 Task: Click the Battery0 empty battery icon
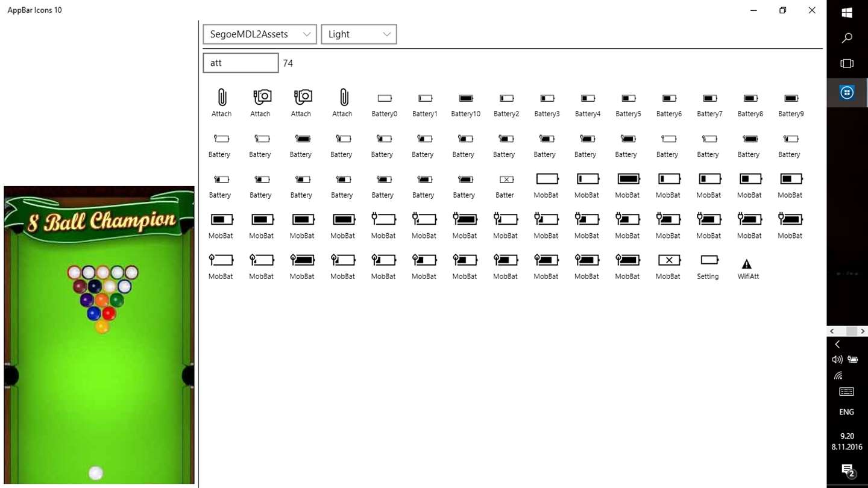coord(385,98)
